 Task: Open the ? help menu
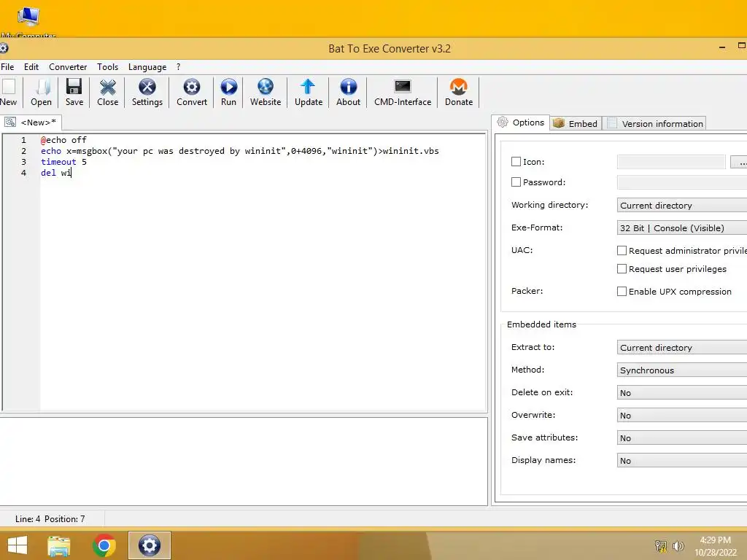click(178, 67)
